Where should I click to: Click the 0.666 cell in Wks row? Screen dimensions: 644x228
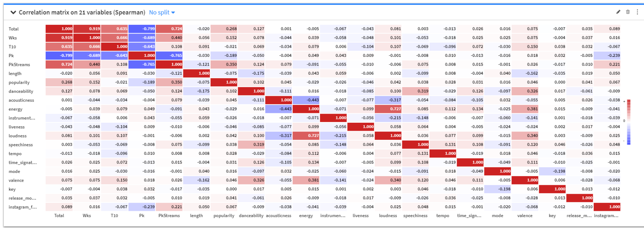114,38
